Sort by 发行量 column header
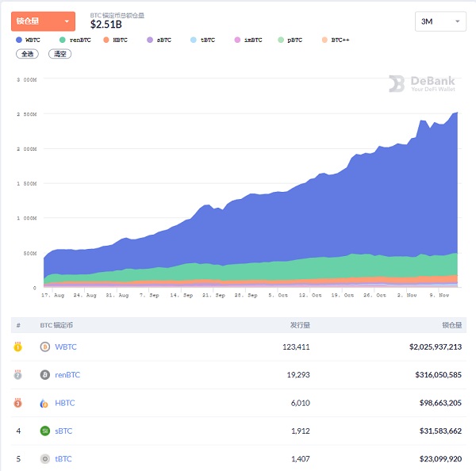Image resolution: width=476 pixels, height=471 pixels. point(300,325)
